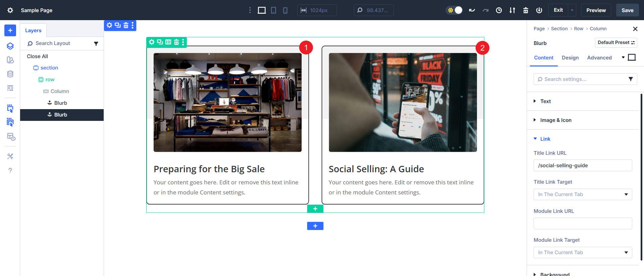Select the Layers tab
Viewport: 644px width, 276px height.
(33, 31)
